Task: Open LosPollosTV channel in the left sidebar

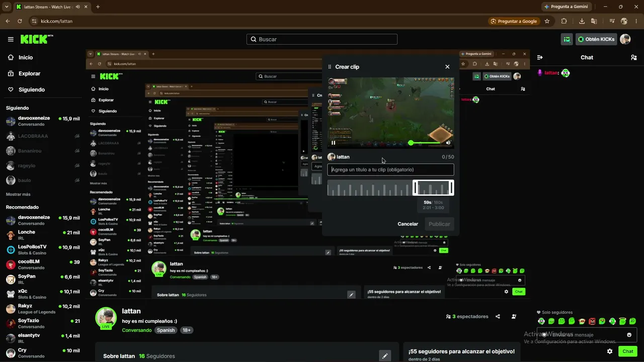Action: pyautogui.click(x=43, y=249)
